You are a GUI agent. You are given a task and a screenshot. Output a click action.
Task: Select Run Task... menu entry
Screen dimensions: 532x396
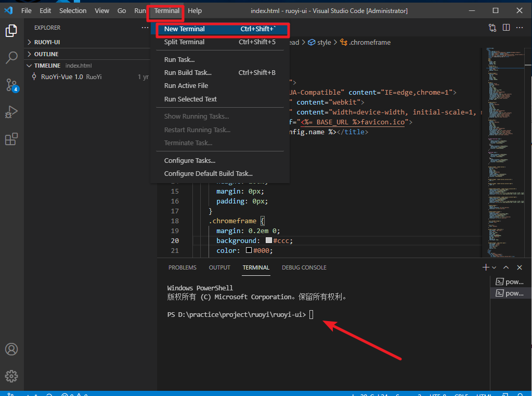click(220, 59)
